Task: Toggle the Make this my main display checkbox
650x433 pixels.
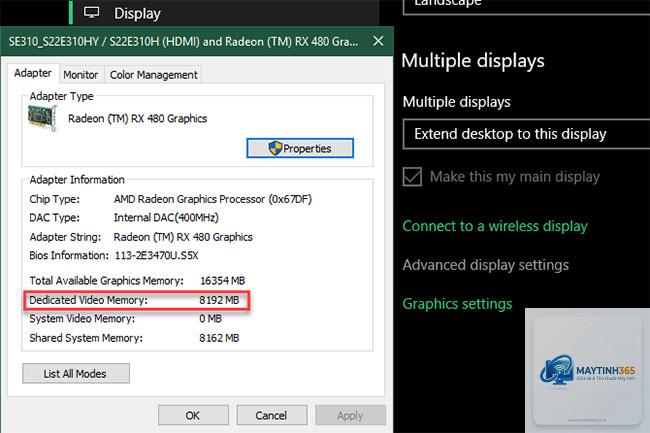Action: [412, 177]
